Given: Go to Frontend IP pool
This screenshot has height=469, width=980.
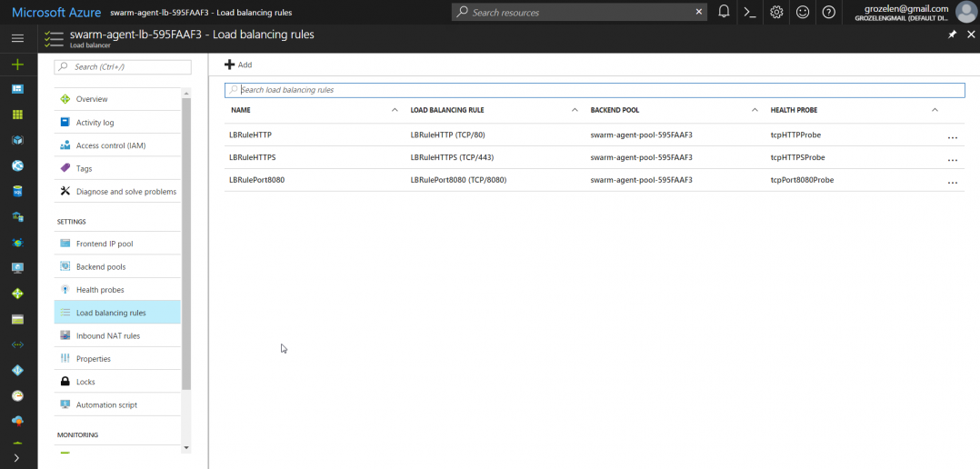Looking at the screenshot, I should tap(105, 244).
